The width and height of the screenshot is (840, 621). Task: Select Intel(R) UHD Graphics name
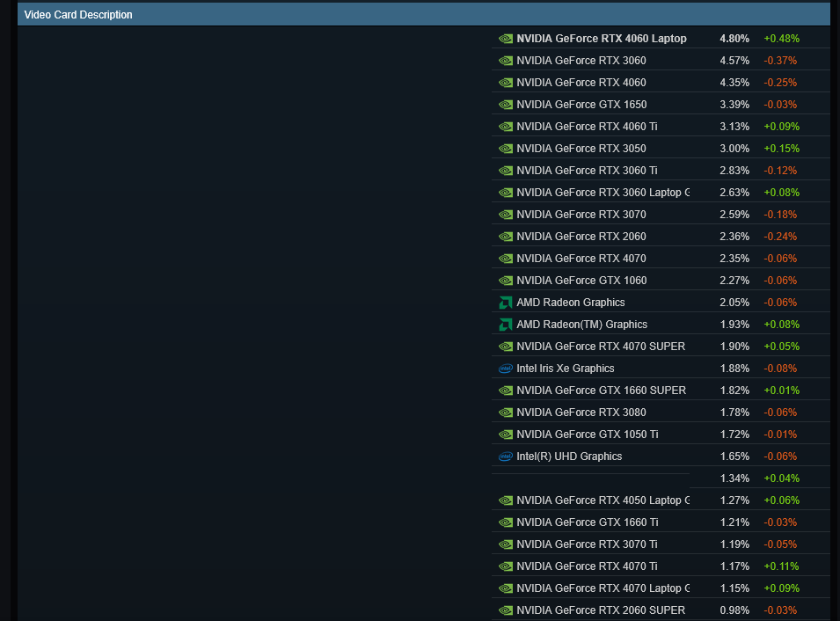pos(569,456)
